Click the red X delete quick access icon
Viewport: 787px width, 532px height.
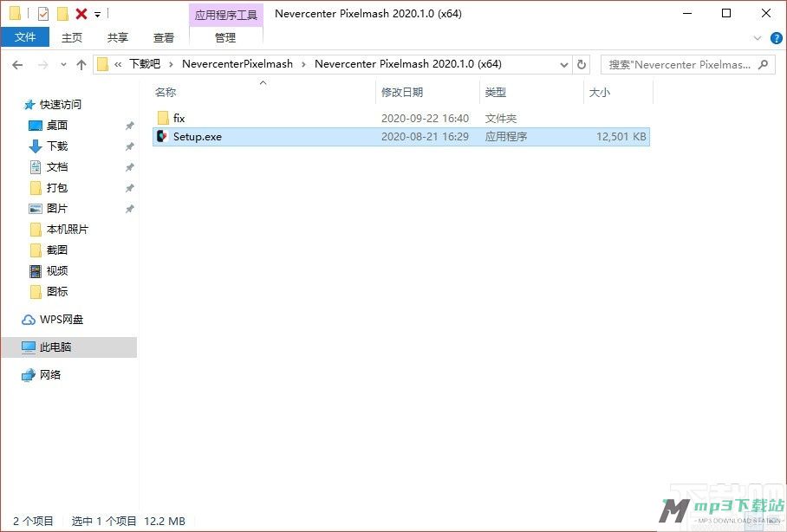(81, 14)
